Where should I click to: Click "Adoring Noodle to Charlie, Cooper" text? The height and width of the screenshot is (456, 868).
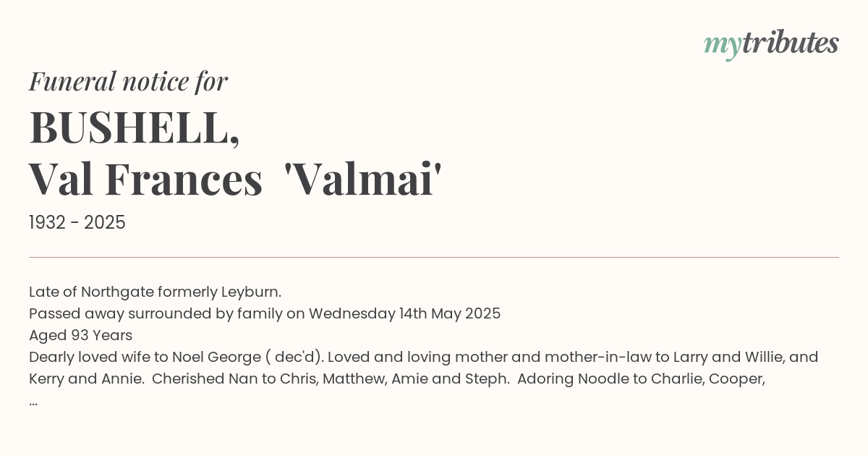(641, 379)
